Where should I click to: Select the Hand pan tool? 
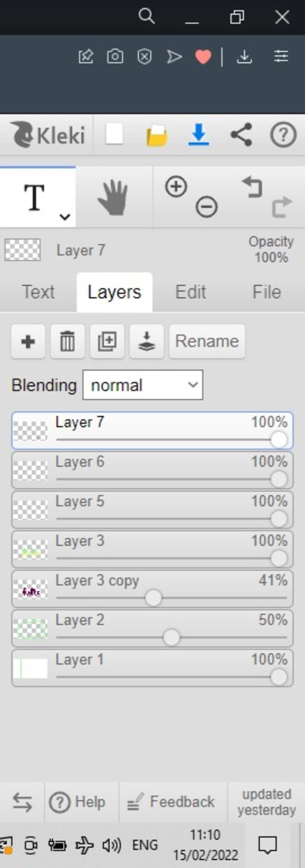(x=113, y=198)
